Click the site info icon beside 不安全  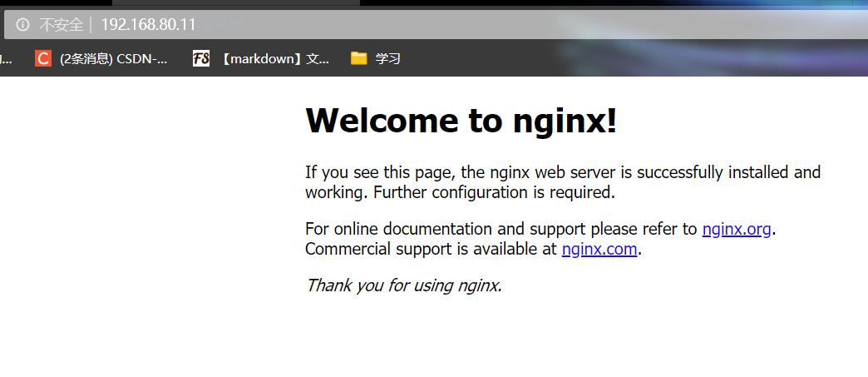pos(22,24)
